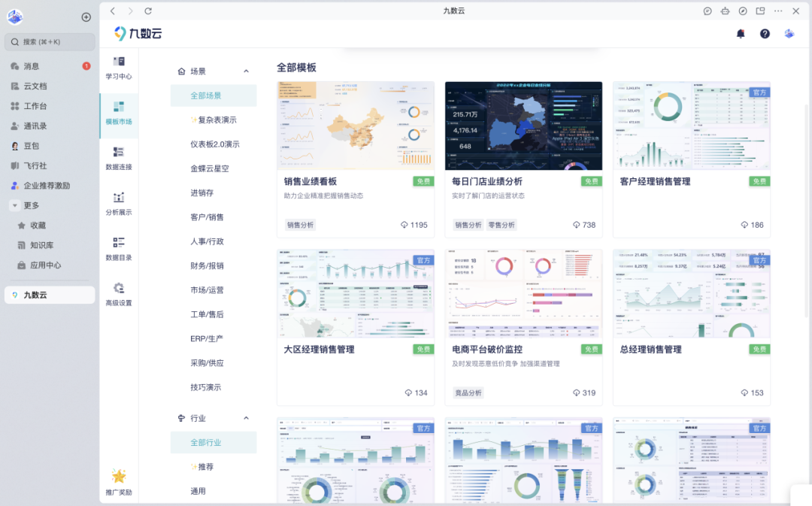The height and width of the screenshot is (506, 812).
Task: Open 高级设置 advanced settings
Action: tap(119, 295)
